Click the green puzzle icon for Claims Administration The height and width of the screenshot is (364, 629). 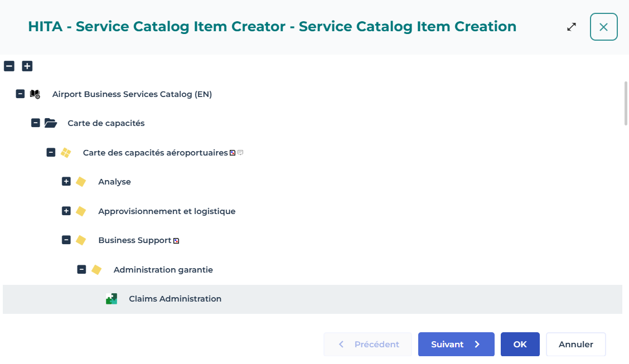(x=112, y=299)
